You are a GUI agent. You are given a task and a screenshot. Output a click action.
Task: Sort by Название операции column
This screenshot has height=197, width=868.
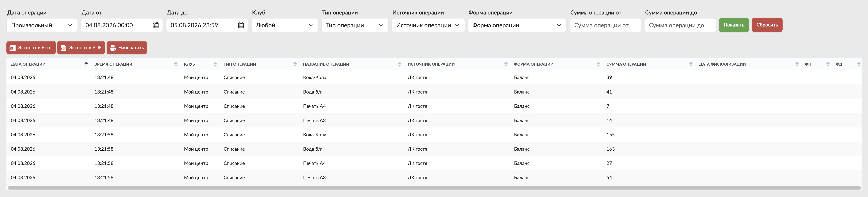pos(399,64)
